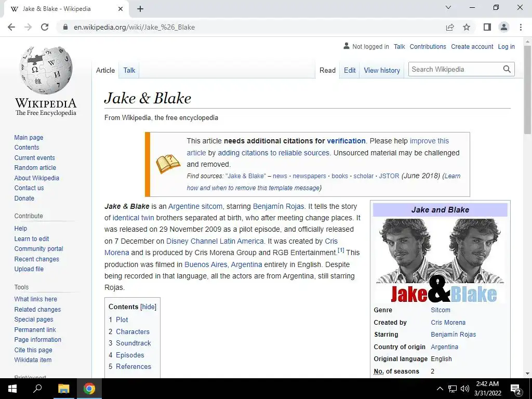Click the tab search chevron in the title bar
Image resolution: width=532 pixels, height=399 pixels.
pyautogui.click(x=448, y=7)
